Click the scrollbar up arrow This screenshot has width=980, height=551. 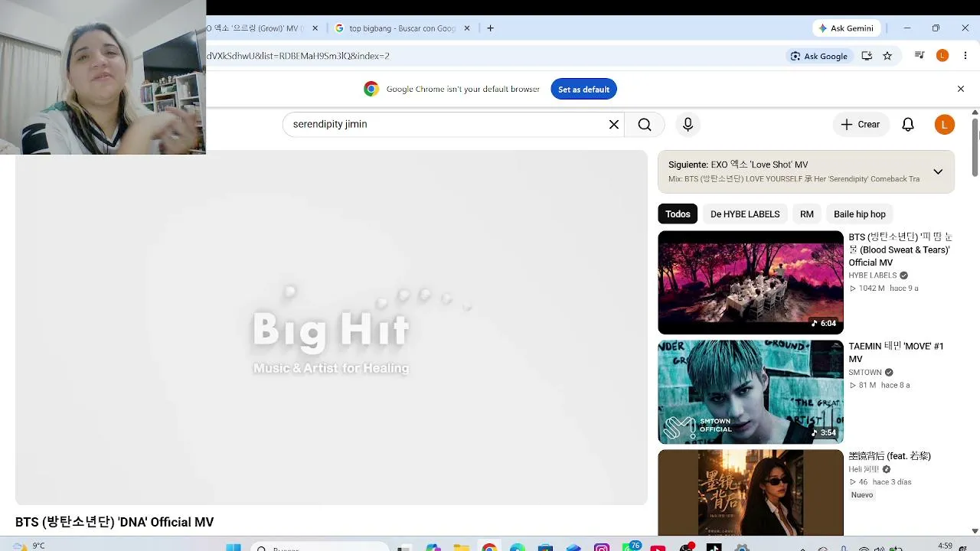click(975, 112)
